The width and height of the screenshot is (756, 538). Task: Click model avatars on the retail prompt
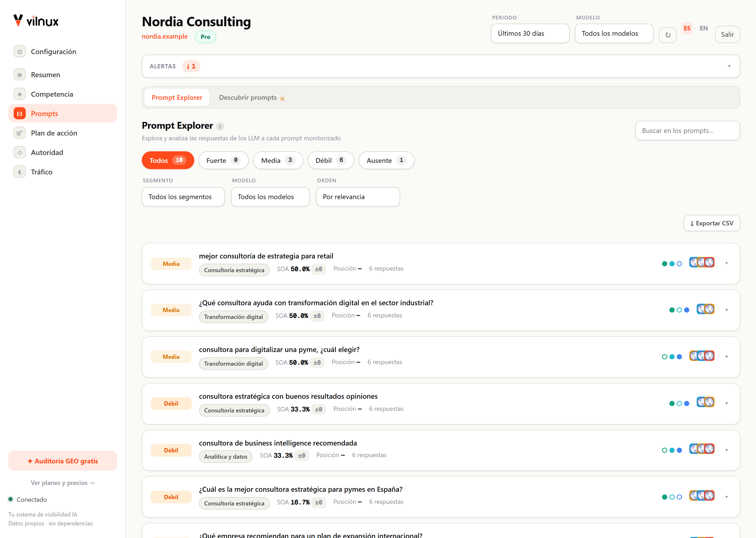tap(702, 262)
